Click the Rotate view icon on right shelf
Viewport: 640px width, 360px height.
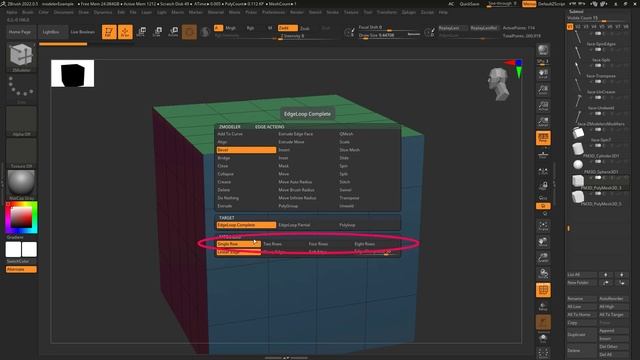click(x=543, y=273)
